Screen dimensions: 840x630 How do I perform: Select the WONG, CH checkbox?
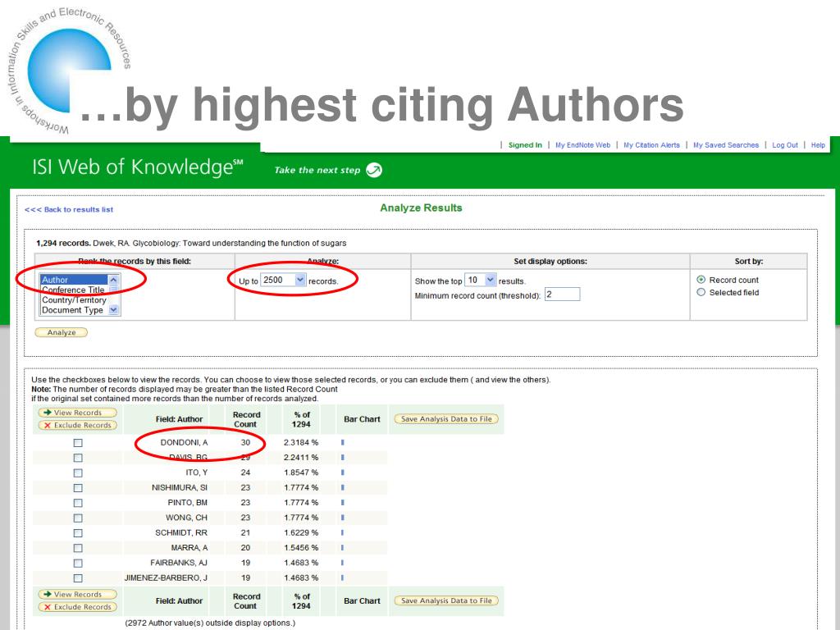click(x=78, y=518)
